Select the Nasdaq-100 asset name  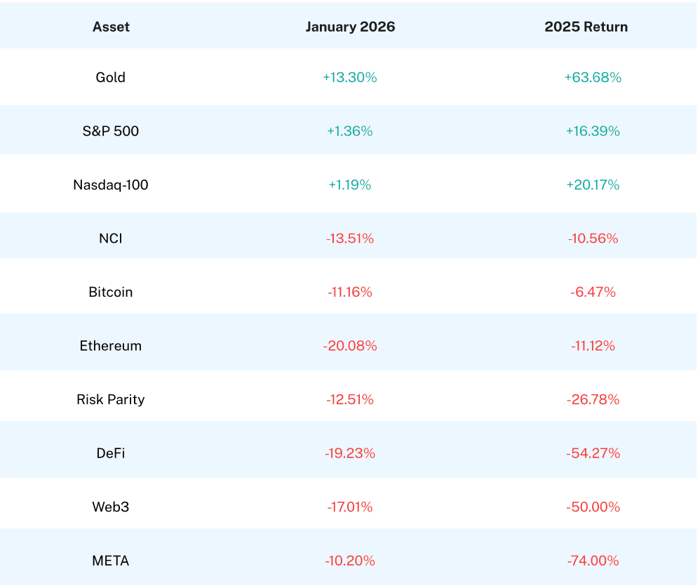tap(111, 185)
